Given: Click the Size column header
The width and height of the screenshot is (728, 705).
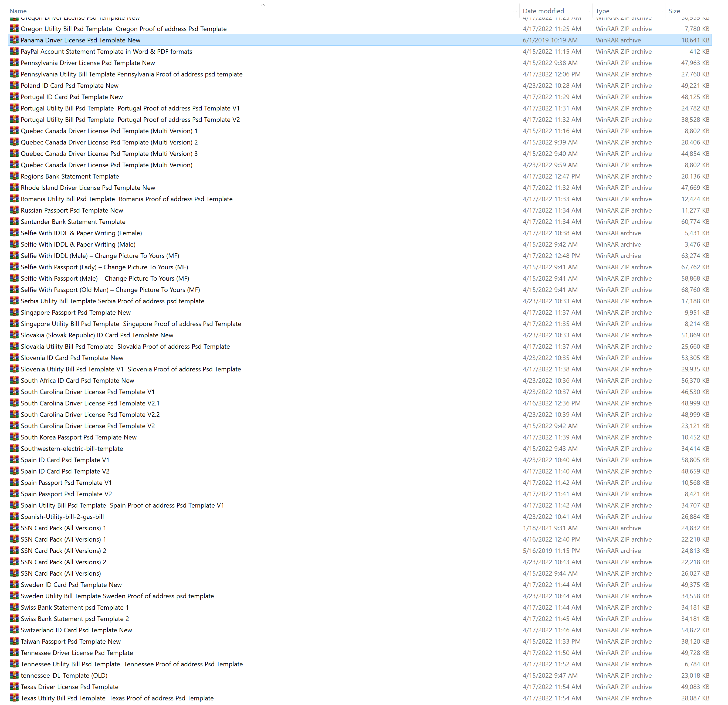Looking at the screenshot, I should [x=674, y=11].
